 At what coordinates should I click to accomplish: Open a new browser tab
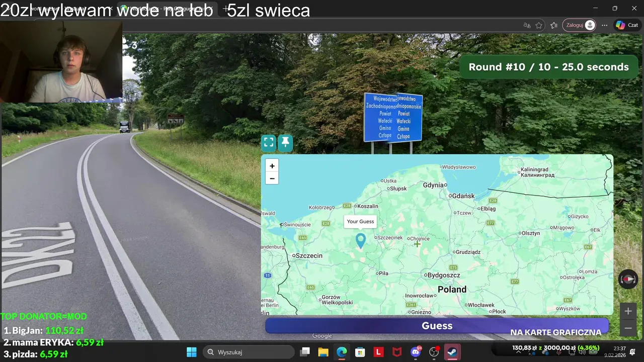(226, 9)
